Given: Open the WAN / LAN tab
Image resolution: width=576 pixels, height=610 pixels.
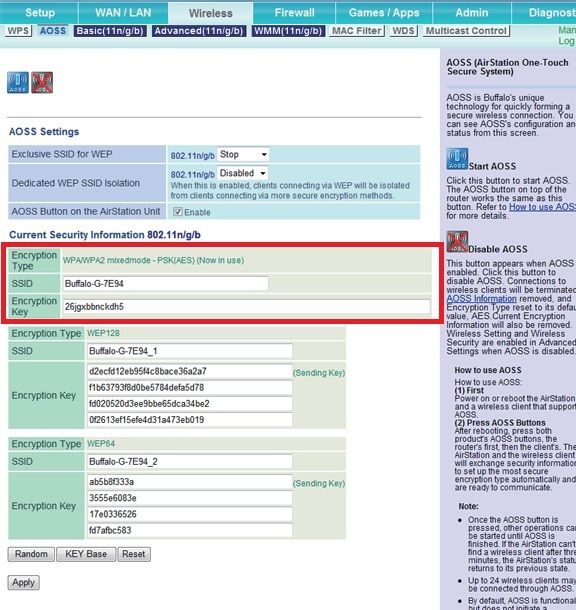Looking at the screenshot, I should click(123, 13).
